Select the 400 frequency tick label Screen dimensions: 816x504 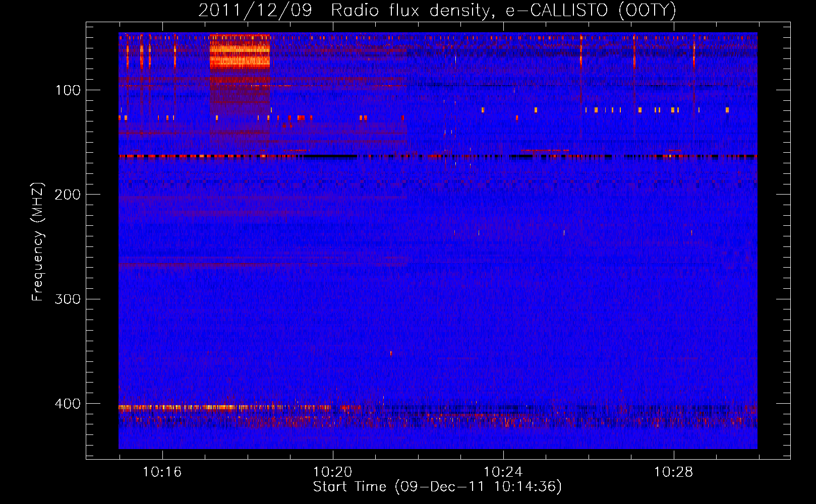68,404
